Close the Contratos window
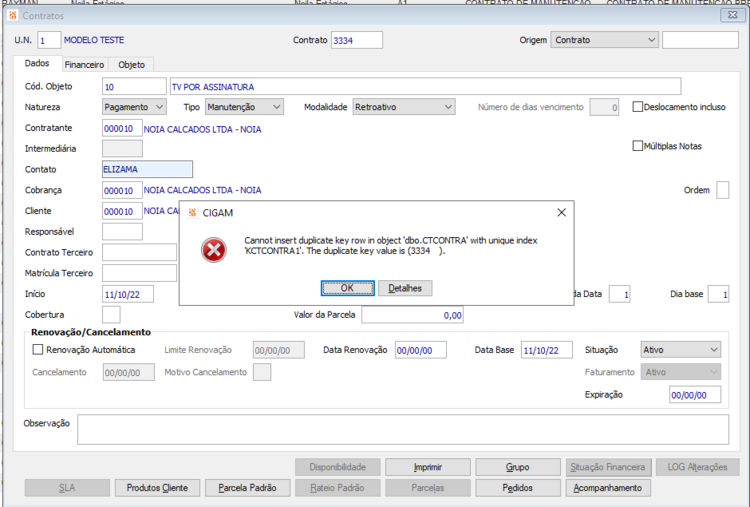The width and height of the screenshot is (750, 507). tap(732, 15)
